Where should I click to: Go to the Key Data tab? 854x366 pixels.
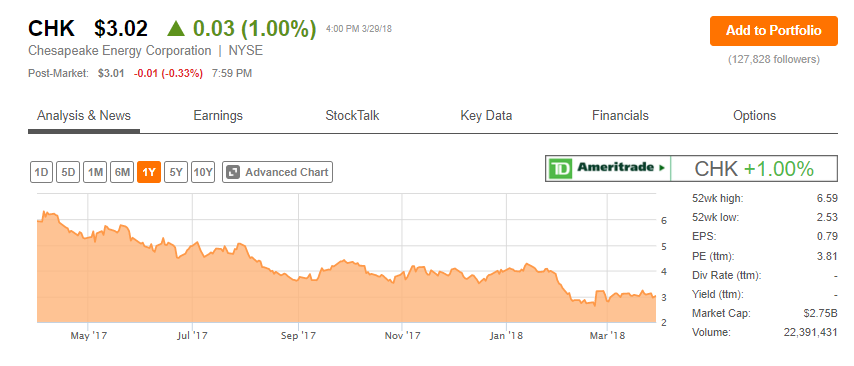(x=486, y=115)
